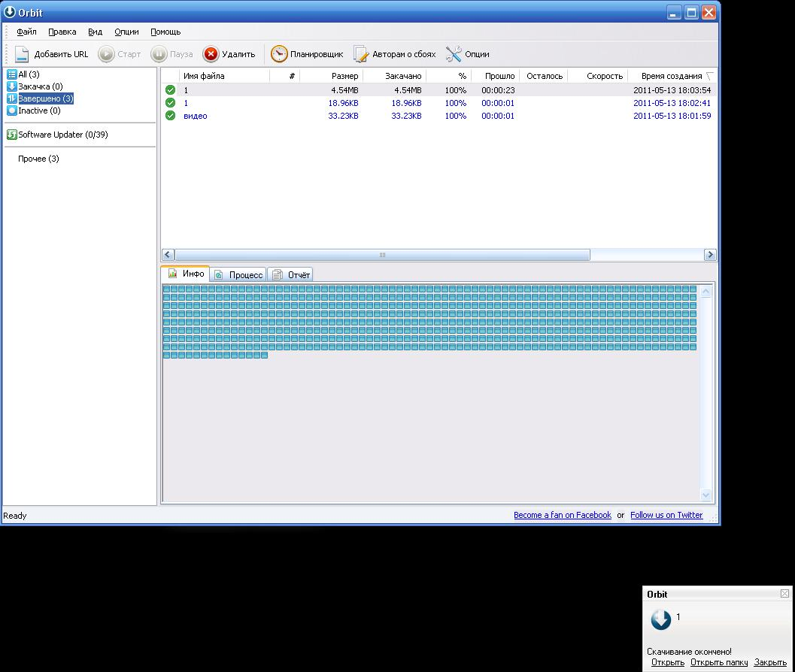The image size is (795, 672).
Task: Open Опции wrench toolbar icon
Action: coord(454,54)
